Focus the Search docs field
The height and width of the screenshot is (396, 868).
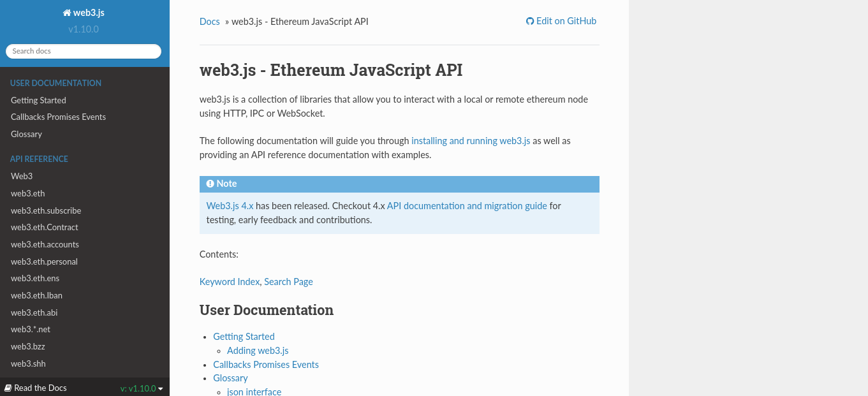84,51
